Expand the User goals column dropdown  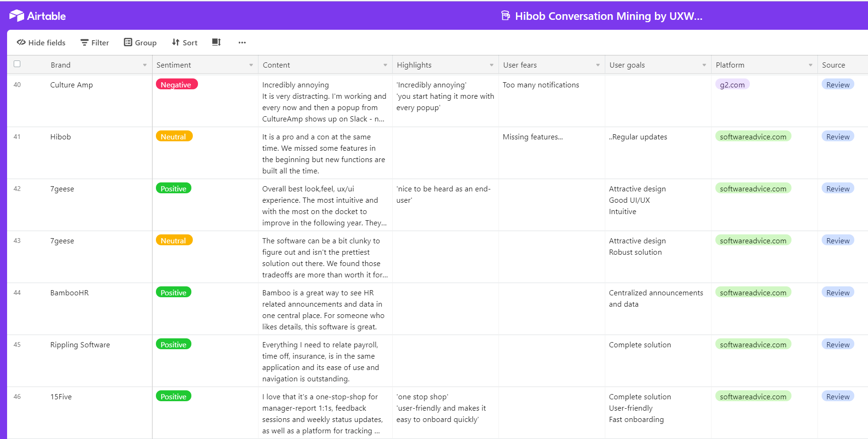click(x=704, y=65)
